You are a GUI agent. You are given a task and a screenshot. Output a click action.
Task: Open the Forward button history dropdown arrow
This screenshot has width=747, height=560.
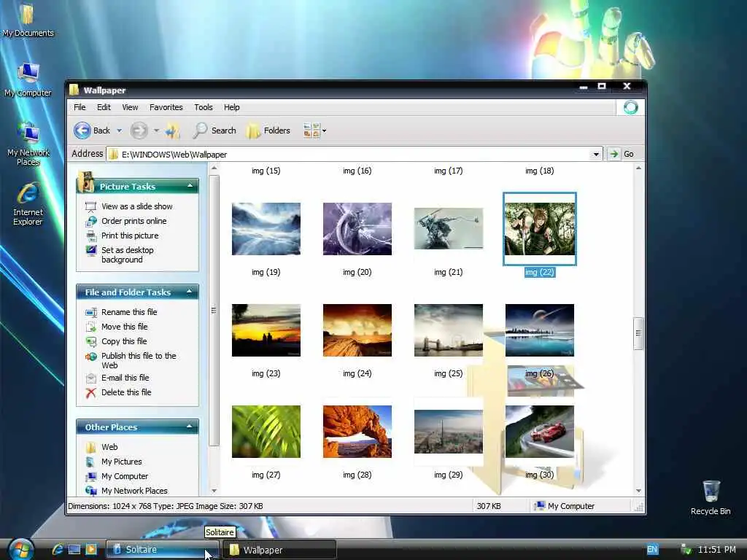tap(156, 131)
